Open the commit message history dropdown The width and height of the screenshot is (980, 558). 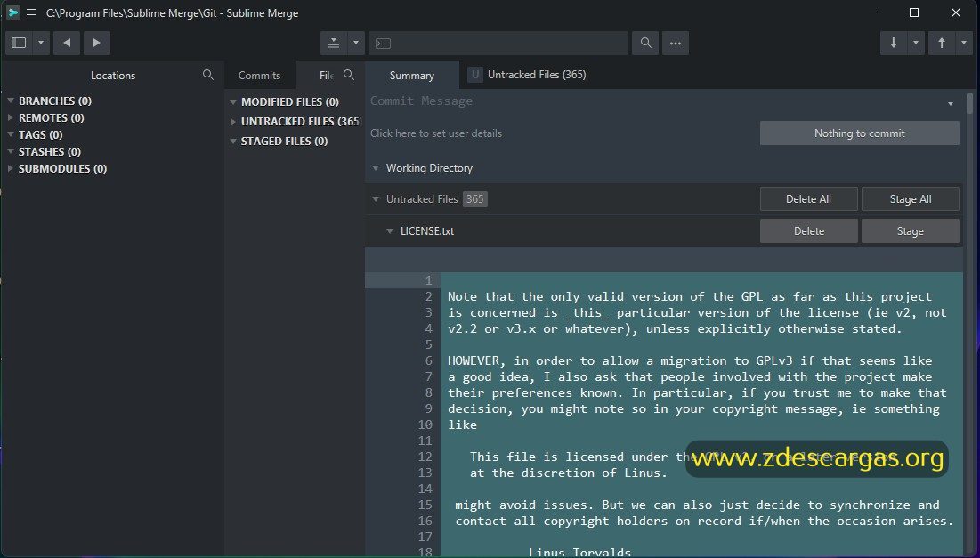(951, 104)
